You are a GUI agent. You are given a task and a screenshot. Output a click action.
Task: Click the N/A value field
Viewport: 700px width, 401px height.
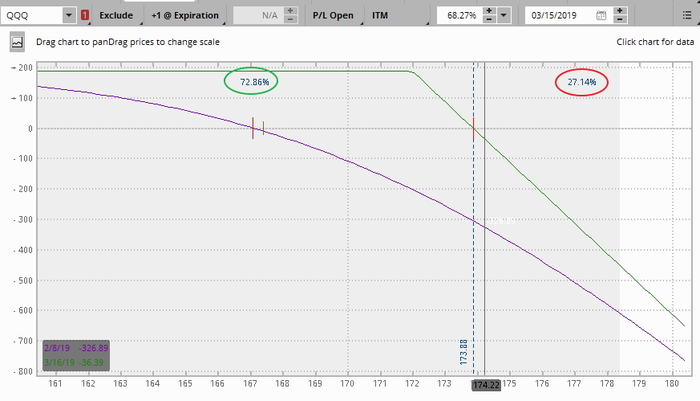258,15
